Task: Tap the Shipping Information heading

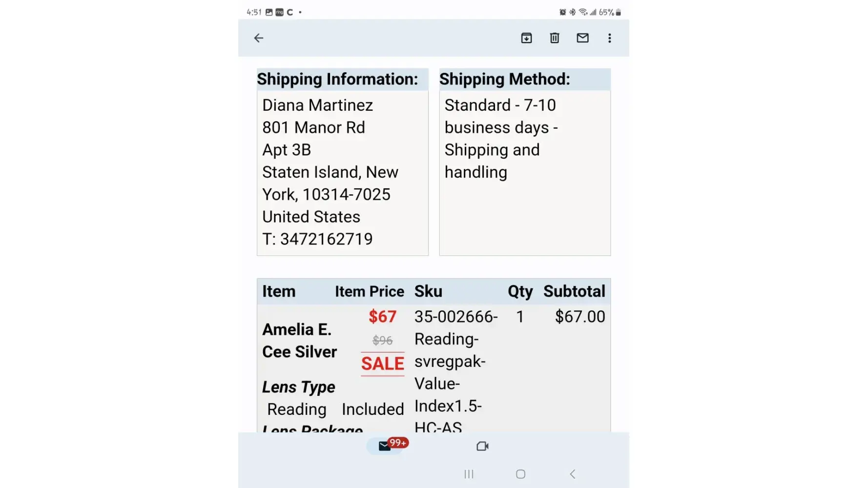Action: point(337,79)
